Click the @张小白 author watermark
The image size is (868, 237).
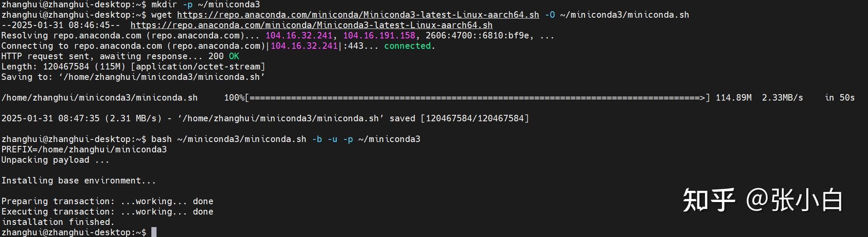(794, 200)
